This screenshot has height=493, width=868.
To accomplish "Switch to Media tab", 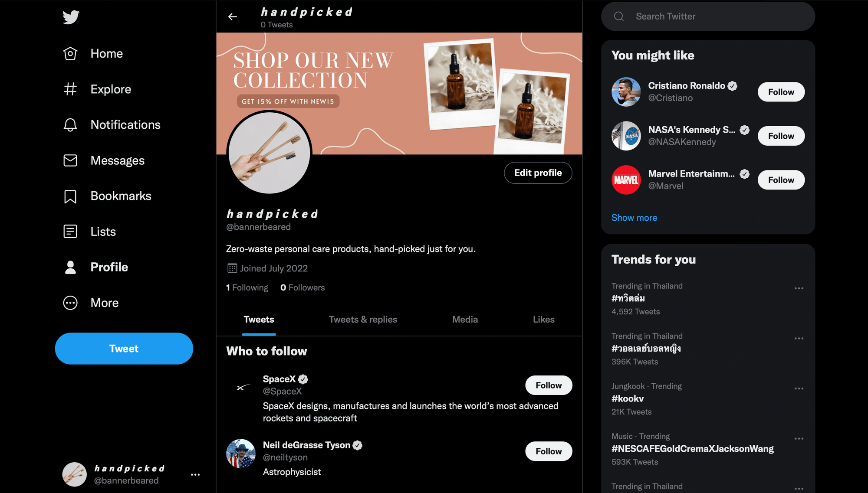I will coord(465,319).
